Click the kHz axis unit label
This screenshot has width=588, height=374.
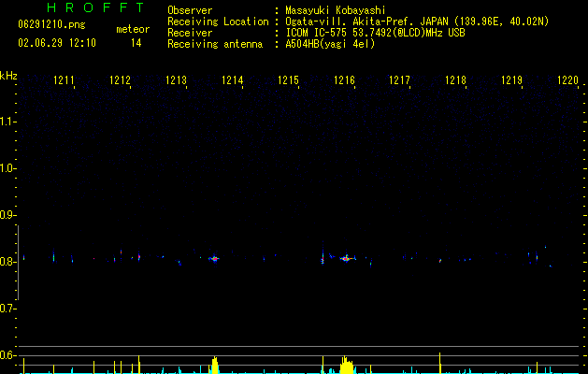pos(8,76)
